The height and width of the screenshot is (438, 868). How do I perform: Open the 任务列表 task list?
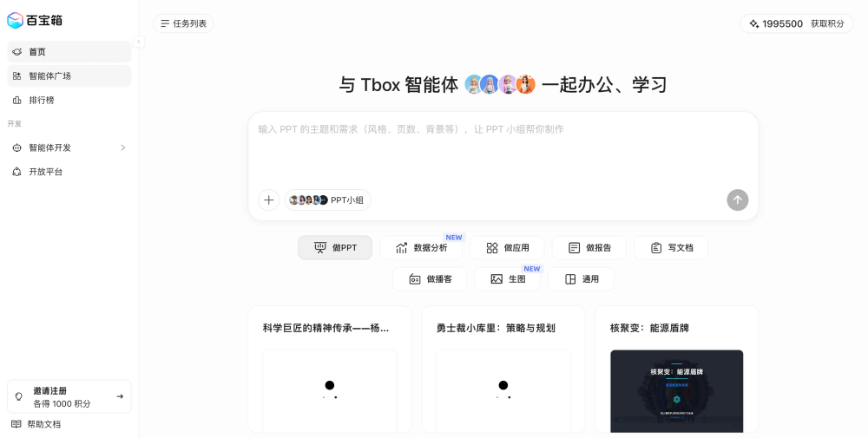(x=183, y=23)
